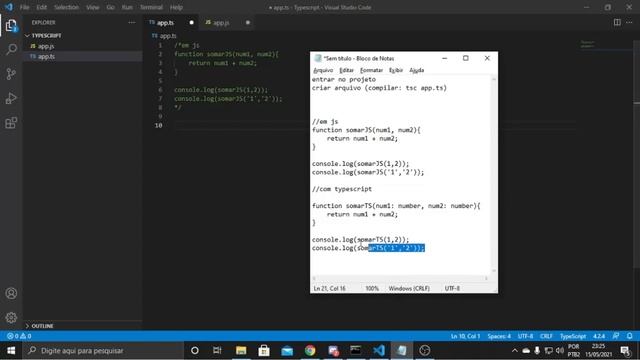Open Task View on taskbar
This screenshot has width=640, height=360.
[217, 351]
